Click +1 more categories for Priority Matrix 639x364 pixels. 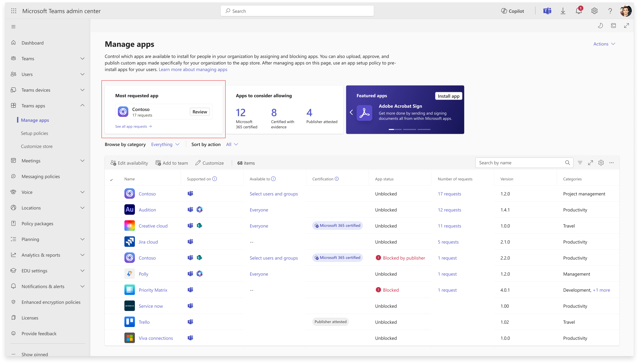pos(601,290)
